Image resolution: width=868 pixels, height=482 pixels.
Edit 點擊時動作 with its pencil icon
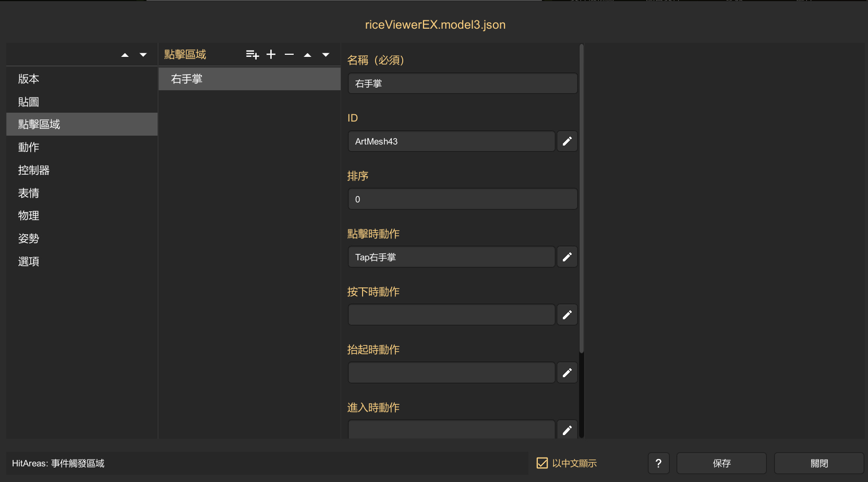click(x=567, y=257)
